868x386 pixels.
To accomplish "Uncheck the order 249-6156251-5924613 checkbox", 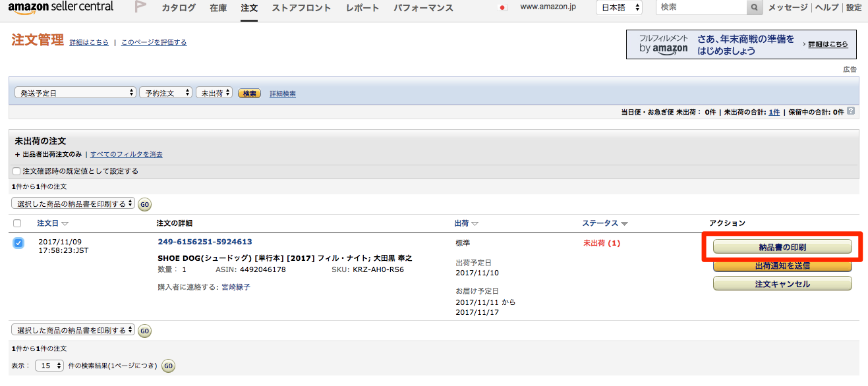I will [x=18, y=243].
